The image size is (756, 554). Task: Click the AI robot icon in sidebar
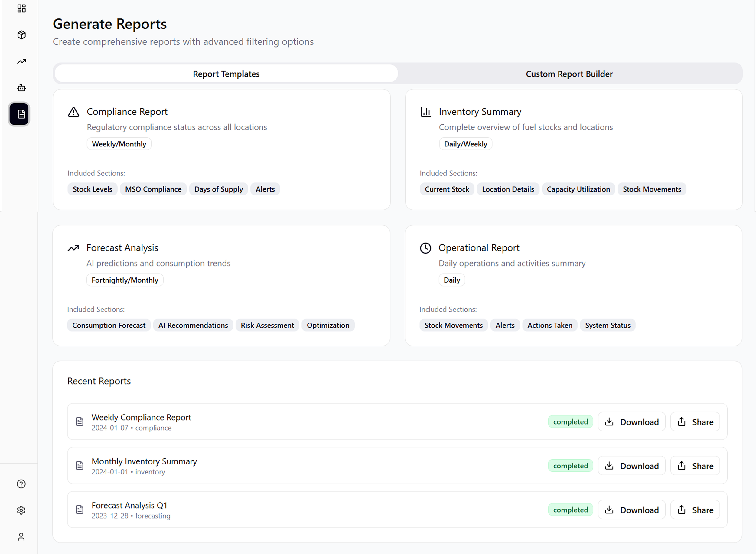pos(21,88)
